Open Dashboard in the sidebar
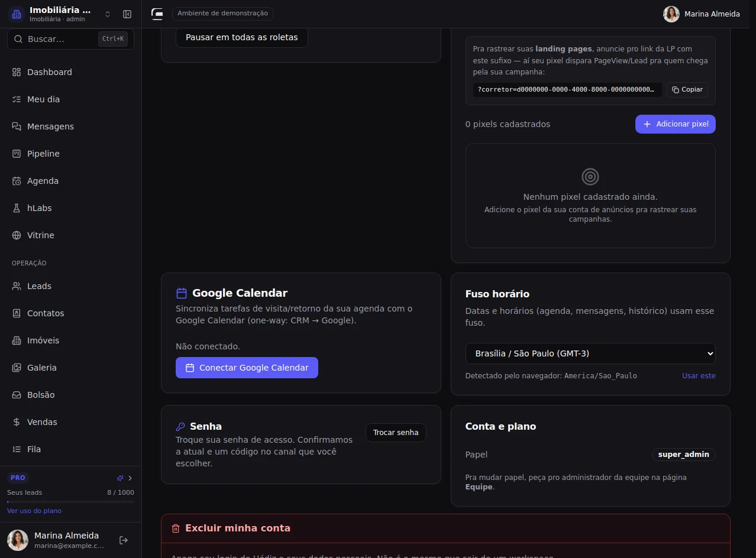Viewport: 756px width, 558px height. 70,72
